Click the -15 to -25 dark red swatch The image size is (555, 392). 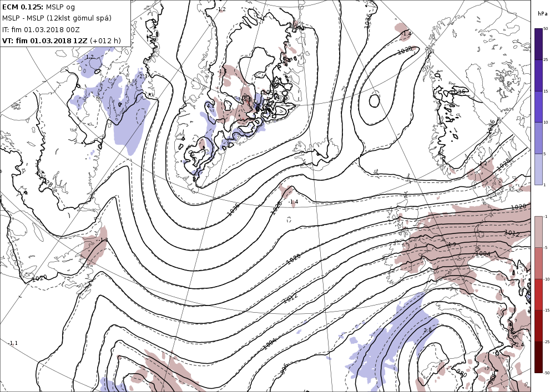(538, 325)
